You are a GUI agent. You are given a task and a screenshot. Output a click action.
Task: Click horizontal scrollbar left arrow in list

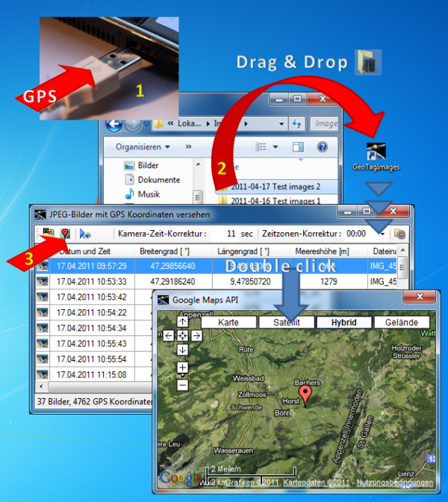tap(41, 386)
